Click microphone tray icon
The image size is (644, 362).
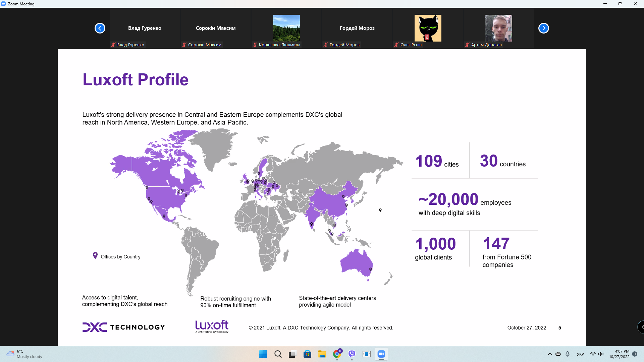[568, 354]
